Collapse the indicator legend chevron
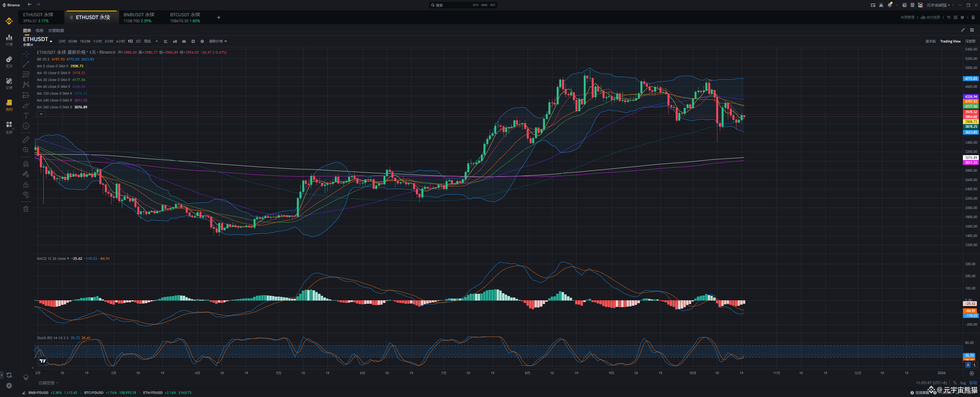 (x=41, y=114)
